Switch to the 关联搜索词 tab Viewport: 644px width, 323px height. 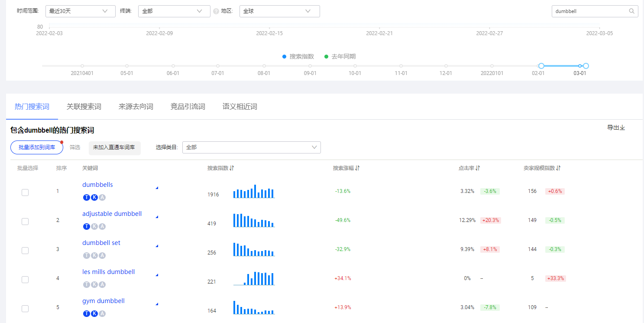(x=84, y=106)
